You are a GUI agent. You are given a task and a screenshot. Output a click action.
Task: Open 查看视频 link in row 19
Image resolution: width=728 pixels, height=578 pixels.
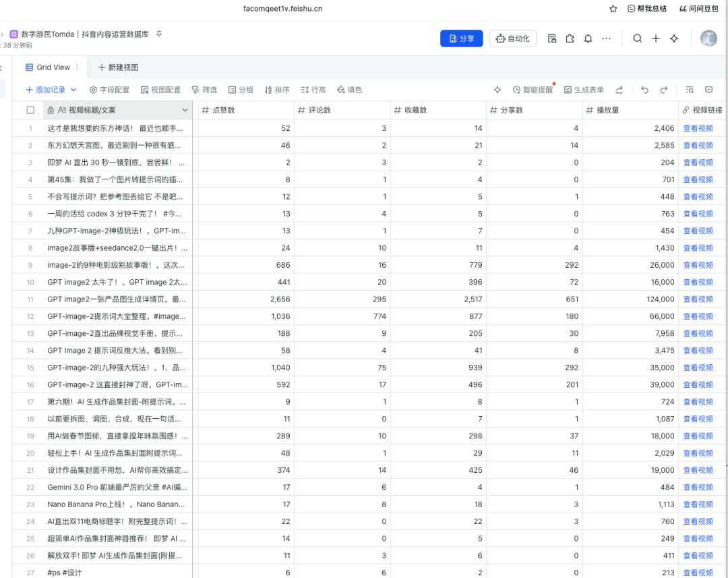coord(698,436)
